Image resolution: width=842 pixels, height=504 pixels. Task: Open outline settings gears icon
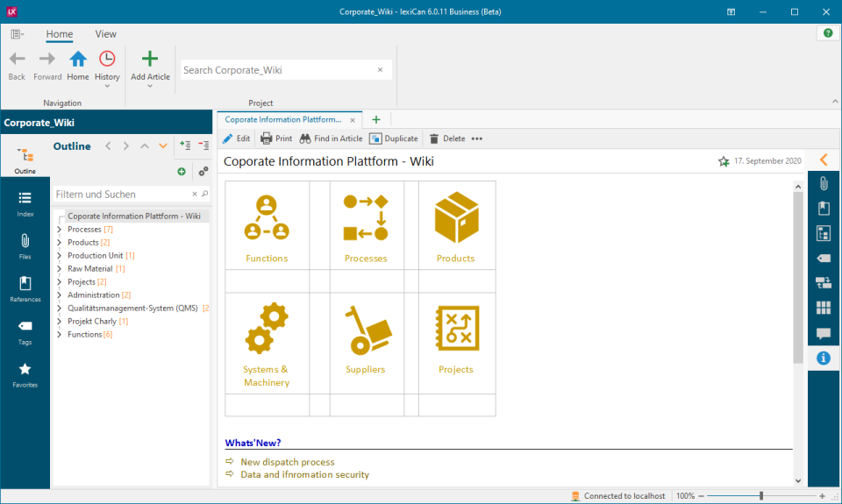point(203,172)
